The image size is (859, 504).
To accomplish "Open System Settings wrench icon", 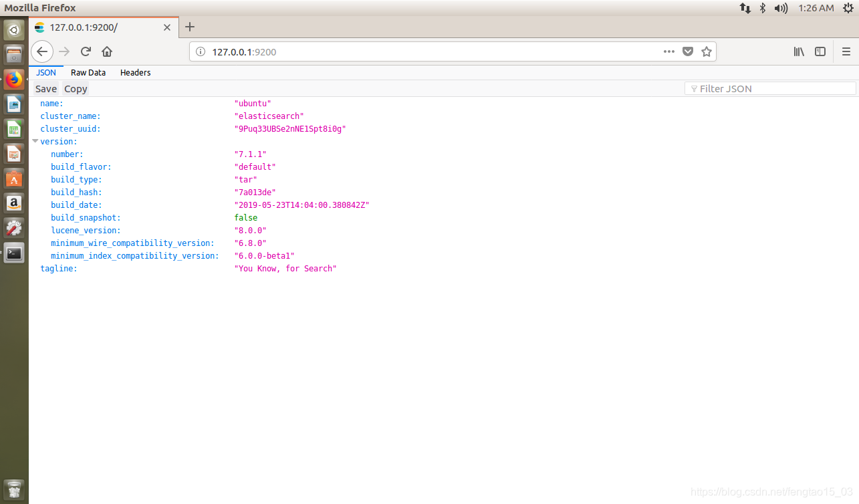I will (x=14, y=228).
